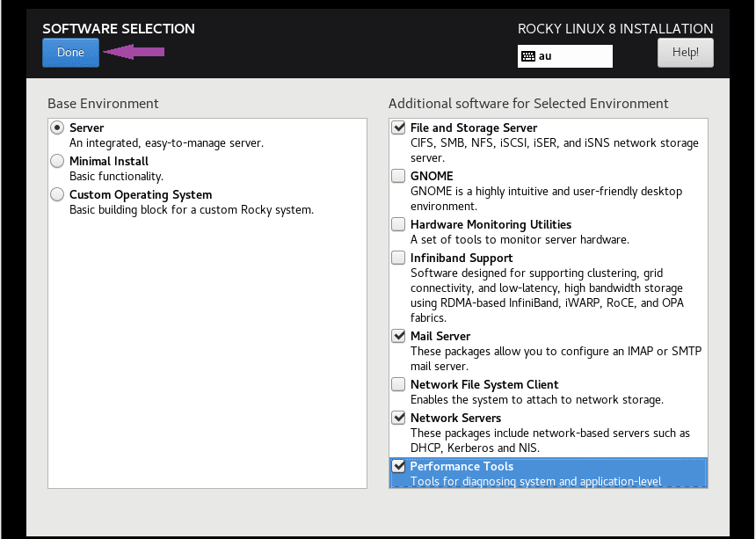This screenshot has height=539, width=756.
Task: Click the Done button
Action: (71, 53)
